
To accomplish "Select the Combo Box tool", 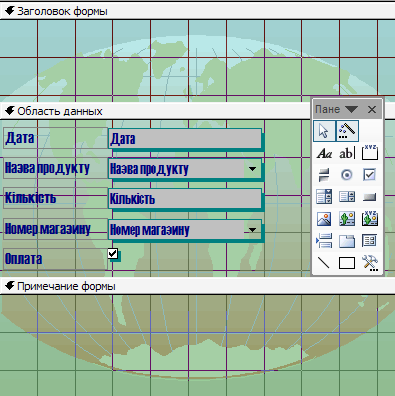I will [324, 197].
